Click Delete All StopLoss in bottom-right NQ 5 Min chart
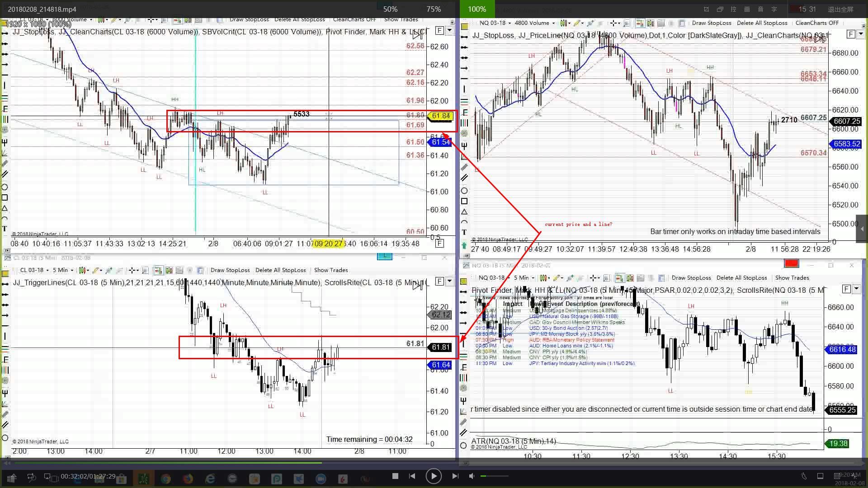The image size is (868, 488). tap(742, 278)
